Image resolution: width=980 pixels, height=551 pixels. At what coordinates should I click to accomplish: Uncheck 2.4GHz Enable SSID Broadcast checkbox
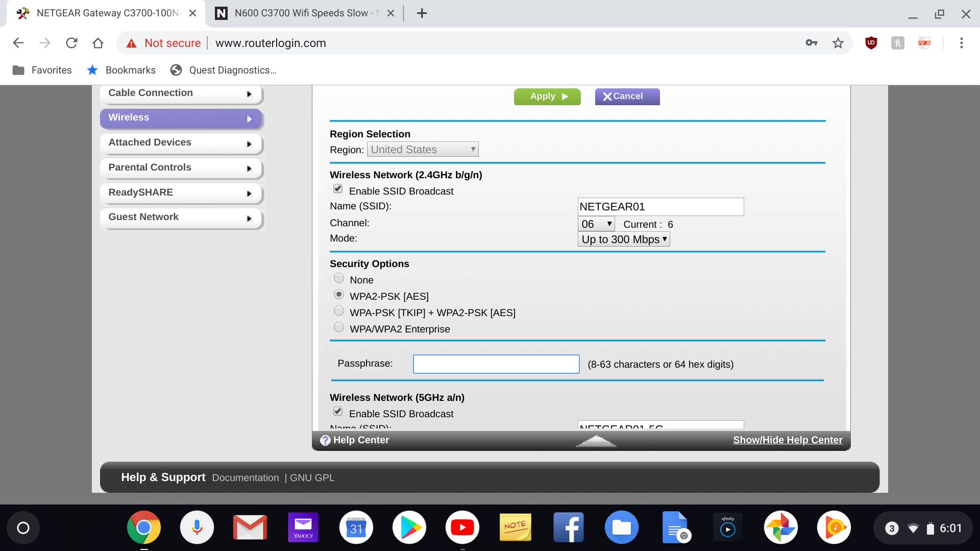pos(338,189)
